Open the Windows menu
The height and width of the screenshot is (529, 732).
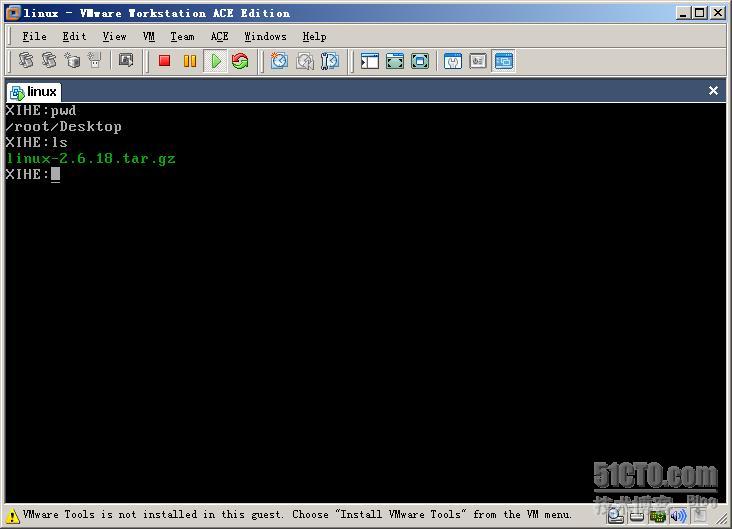point(265,36)
